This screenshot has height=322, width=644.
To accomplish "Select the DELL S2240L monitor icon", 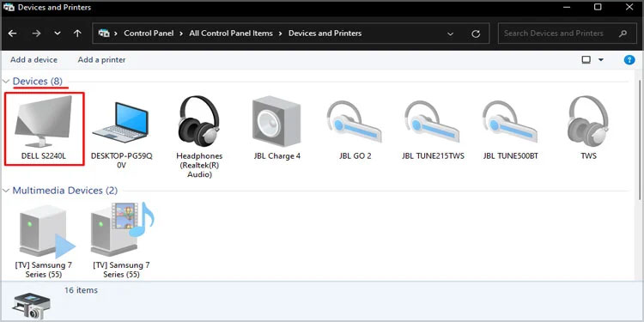I will point(44,121).
